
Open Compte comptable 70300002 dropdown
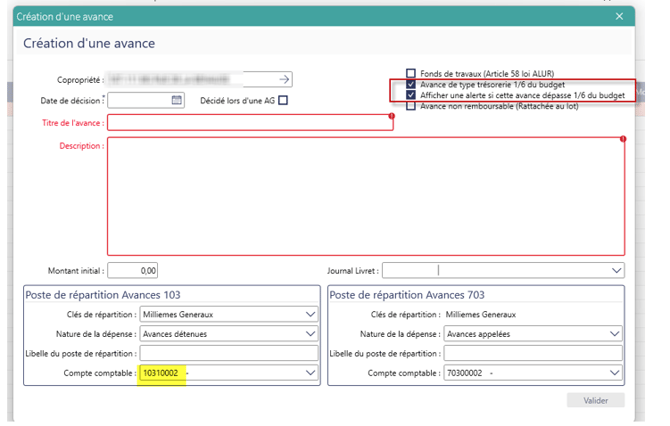tap(616, 373)
